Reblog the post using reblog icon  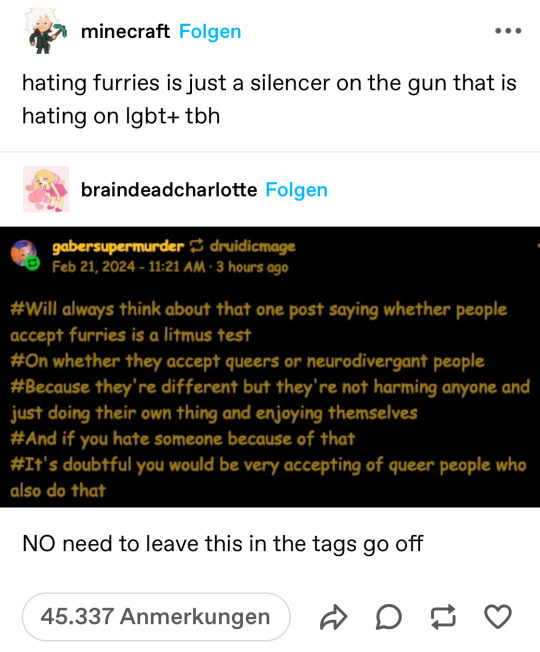[x=443, y=617]
